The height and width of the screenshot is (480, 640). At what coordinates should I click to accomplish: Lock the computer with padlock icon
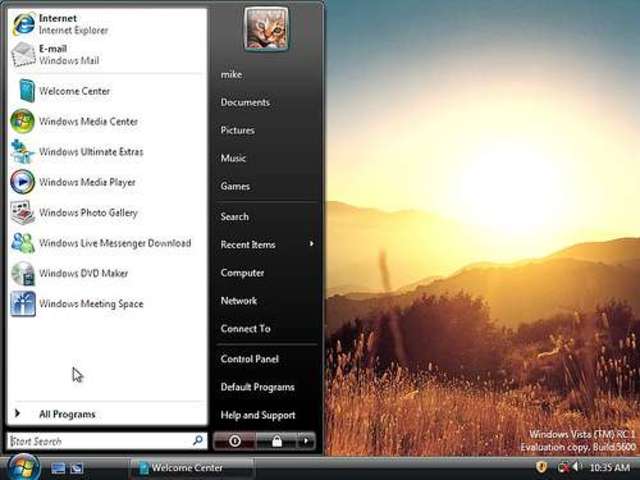point(277,441)
